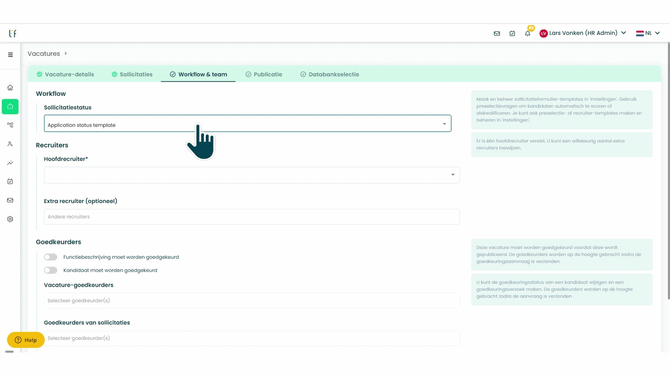Screen dimensions: 670x376
Task: Toggle Functiebeschrijving moet worden goedgekeurd switch
Action: (x=50, y=257)
